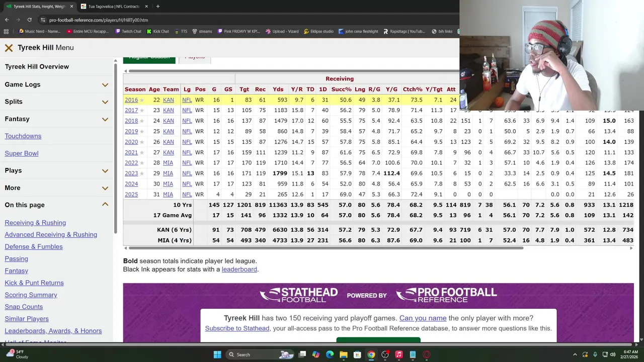Go back in browser history
Screen dimensions: 644x362
click(x=7, y=20)
